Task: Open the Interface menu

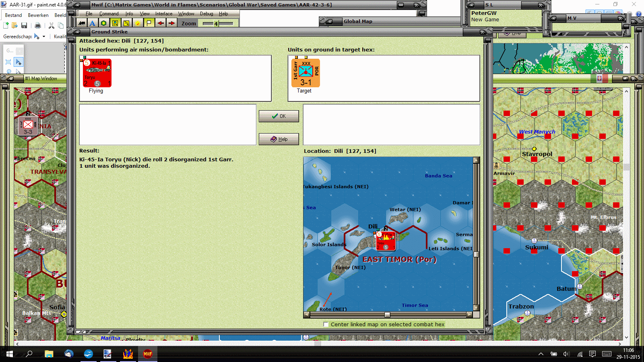Action: (164, 14)
